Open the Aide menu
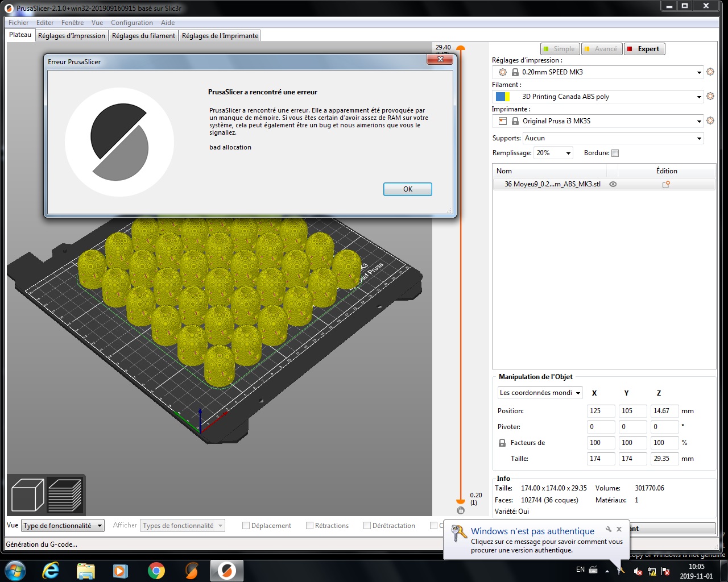Screen dimensions: 728x582 168,23
